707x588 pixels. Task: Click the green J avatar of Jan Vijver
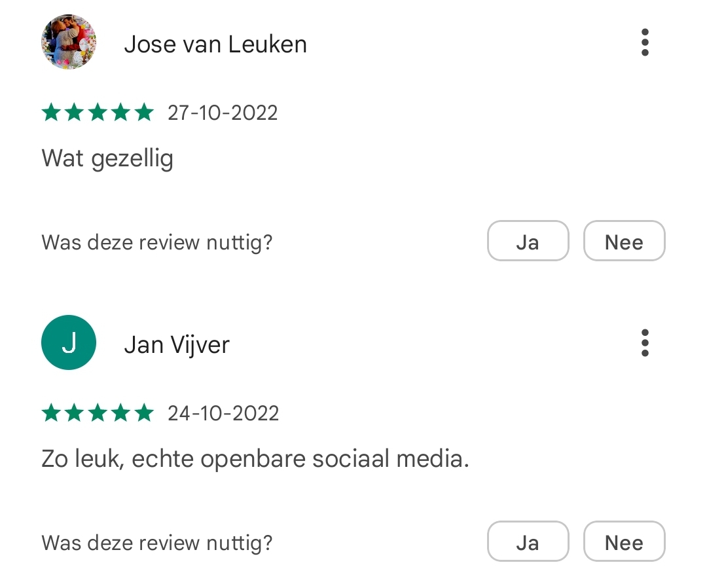69,342
